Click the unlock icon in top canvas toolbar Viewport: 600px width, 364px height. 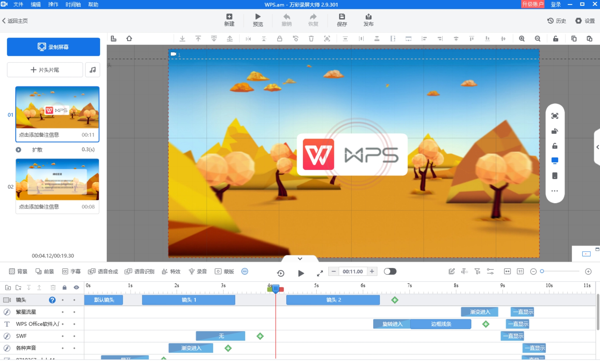pyautogui.click(x=555, y=39)
